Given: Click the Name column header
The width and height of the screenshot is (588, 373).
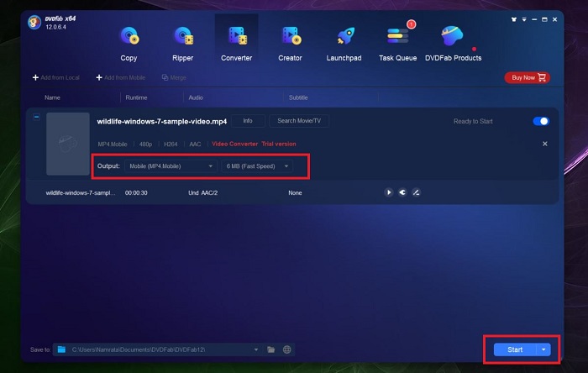Looking at the screenshot, I should coord(52,97).
